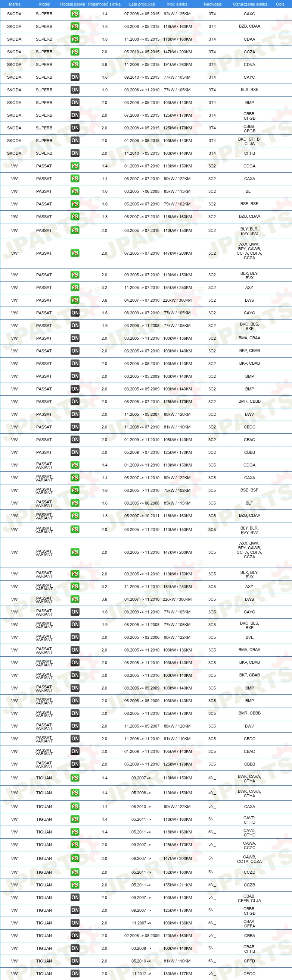Viewport: 292px width, 980px height.
Task: Click the 08.2010 -> production date
Action: (x=141, y=807)
